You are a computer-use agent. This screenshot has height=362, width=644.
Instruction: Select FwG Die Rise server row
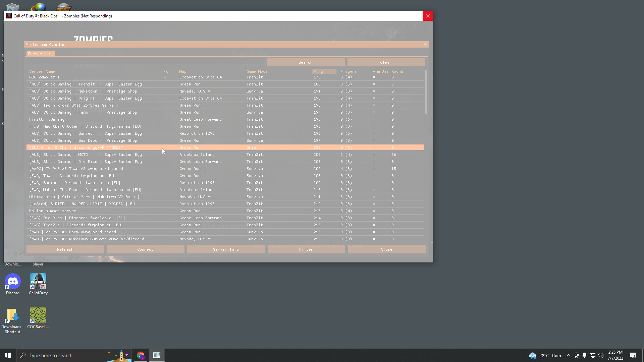click(x=225, y=218)
